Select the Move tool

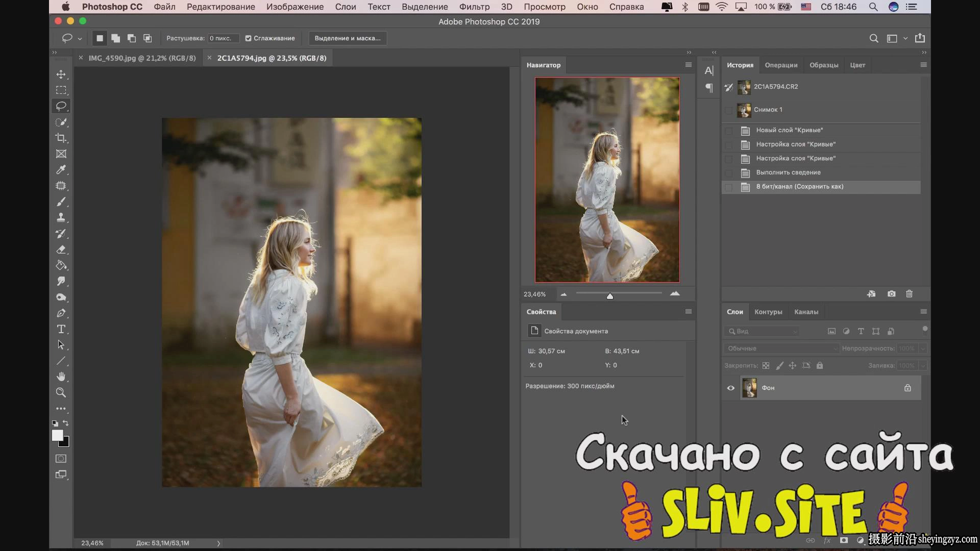61,74
